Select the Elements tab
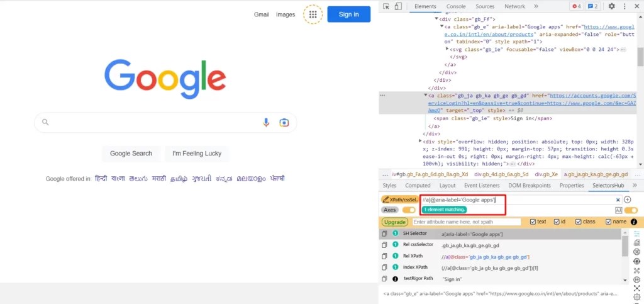Screen dimensions: 644x304 (425, 6)
